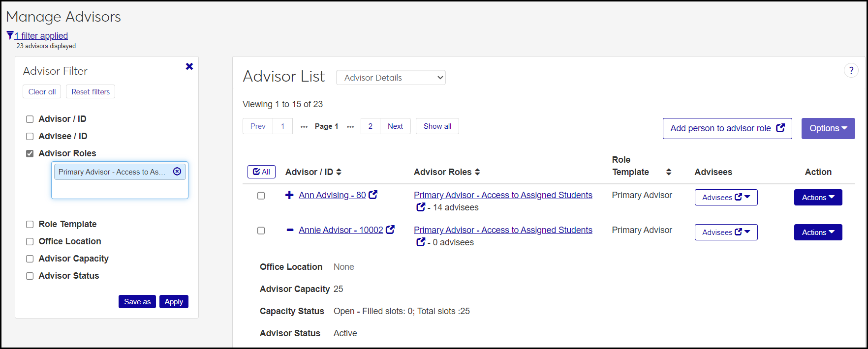The height and width of the screenshot is (349, 868).
Task: Open Annie Advisor external link icon
Action: click(390, 230)
